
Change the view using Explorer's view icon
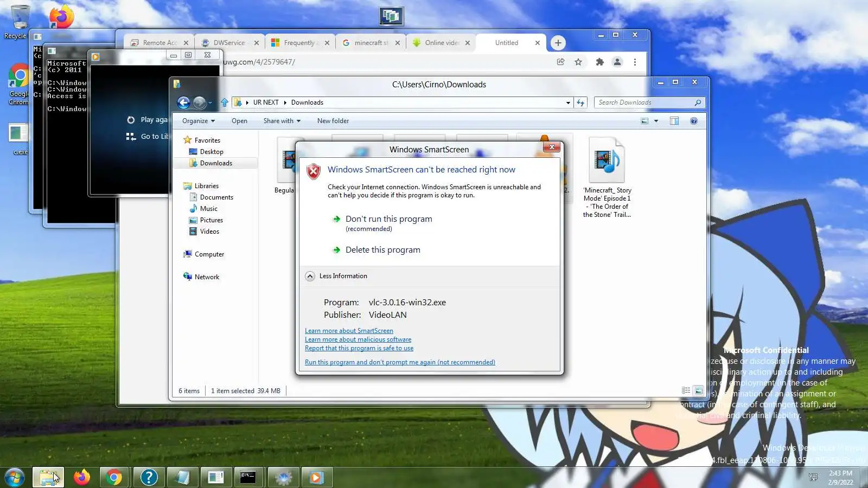point(644,121)
